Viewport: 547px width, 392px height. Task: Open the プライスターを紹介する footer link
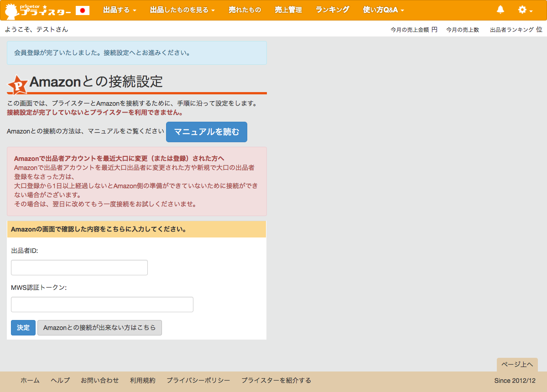coord(276,381)
